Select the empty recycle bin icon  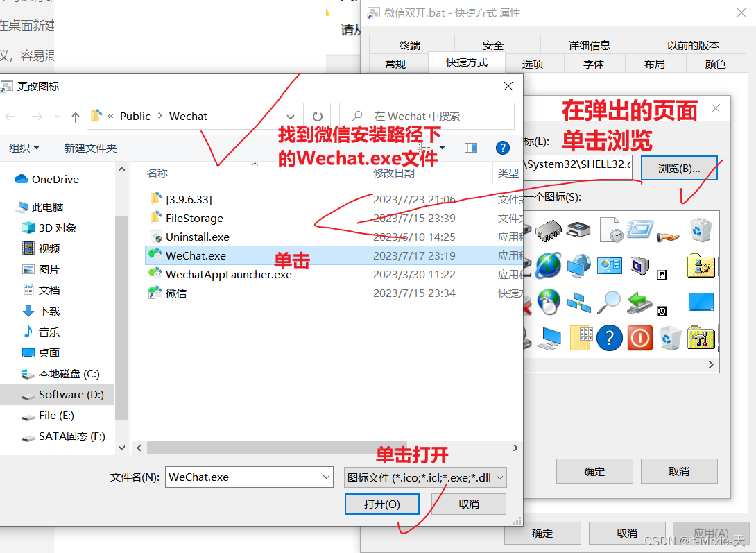click(x=670, y=338)
